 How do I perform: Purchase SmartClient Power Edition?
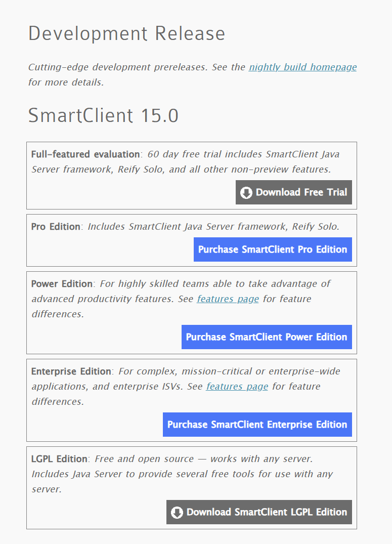pyautogui.click(x=267, y=337)
